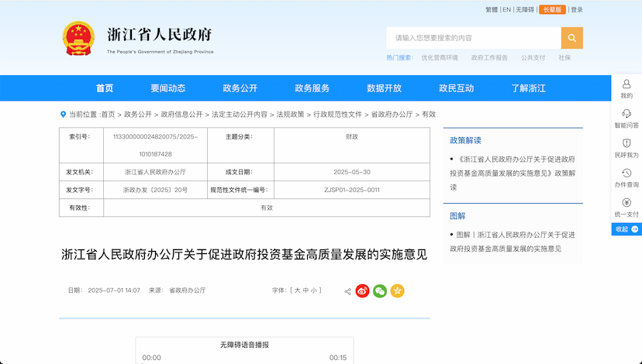Click the gray share icon
Viewport: 642px width, 364px height.
347,292
